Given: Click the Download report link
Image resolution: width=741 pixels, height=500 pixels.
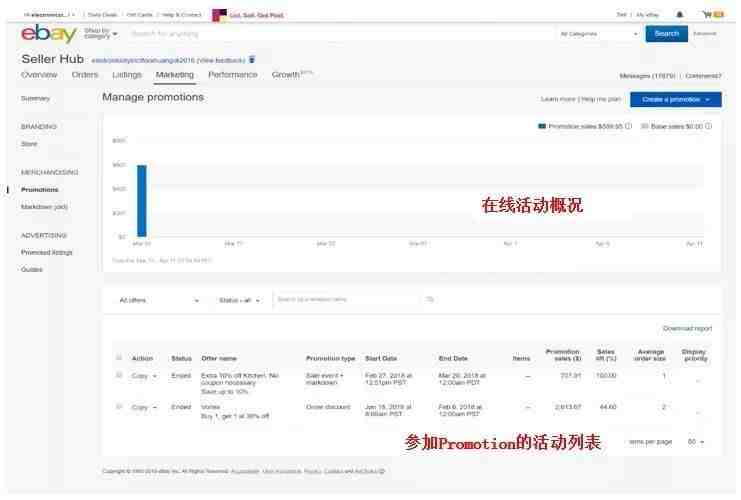Looking at the screenshot, I should [x=687, y=328].
